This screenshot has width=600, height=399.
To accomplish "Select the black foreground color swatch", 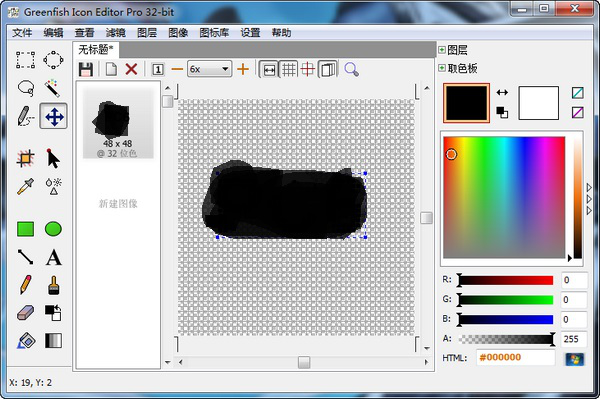I will click(x=466, y=103).
